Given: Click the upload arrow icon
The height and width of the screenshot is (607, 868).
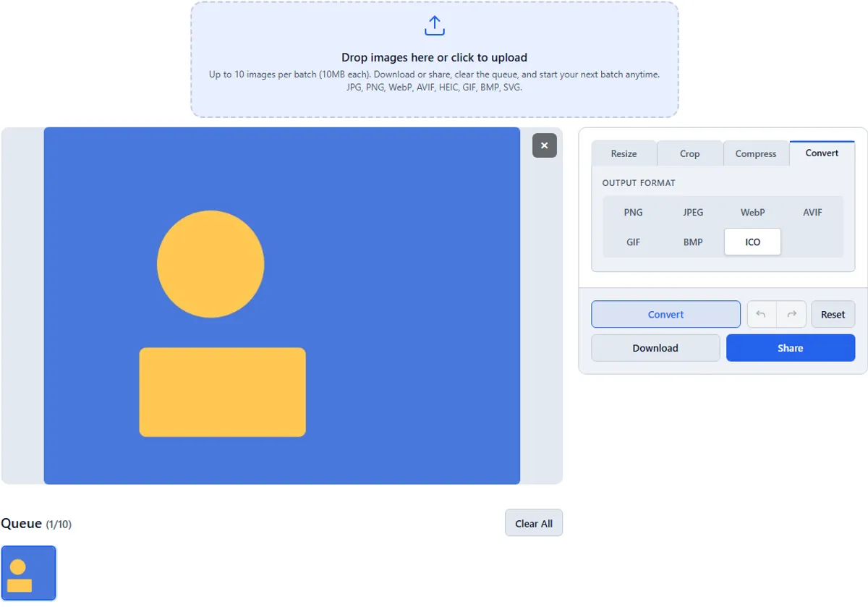Looking at the screenshot, I should click(x=434, y=27).
